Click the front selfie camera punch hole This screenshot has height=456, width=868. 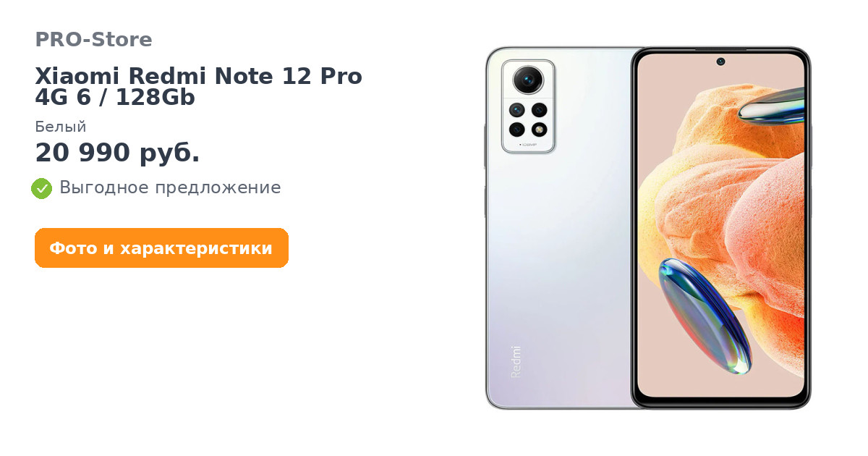[720, 62]
